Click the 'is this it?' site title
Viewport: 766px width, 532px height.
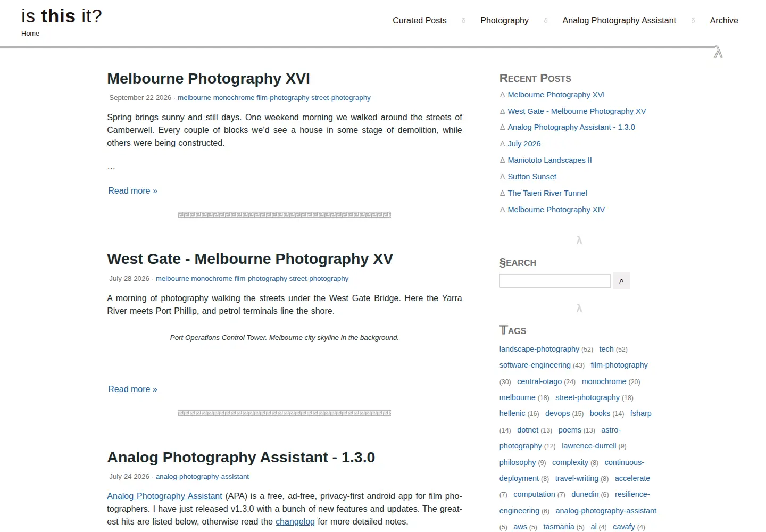(x=62, y=16)
